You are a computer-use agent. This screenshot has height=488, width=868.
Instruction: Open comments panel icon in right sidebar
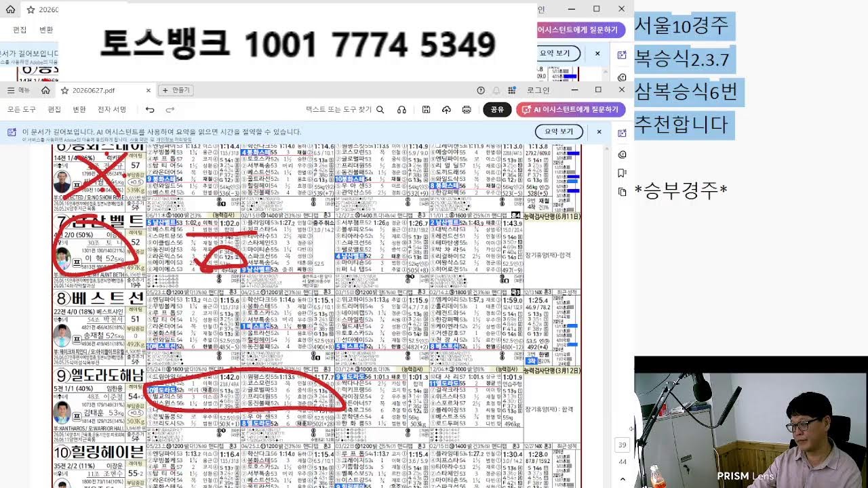(x=622, y=155)
